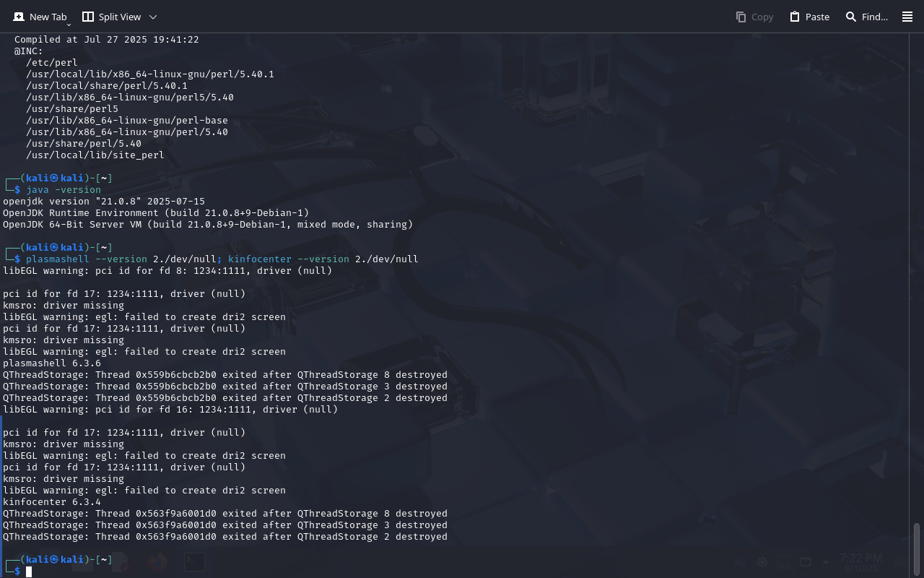The height and width of the screenshot is (578, 924).
Task: Click the '/usr/local/share/perl/5.40.1' path line
Action: (x=107, y=86)
